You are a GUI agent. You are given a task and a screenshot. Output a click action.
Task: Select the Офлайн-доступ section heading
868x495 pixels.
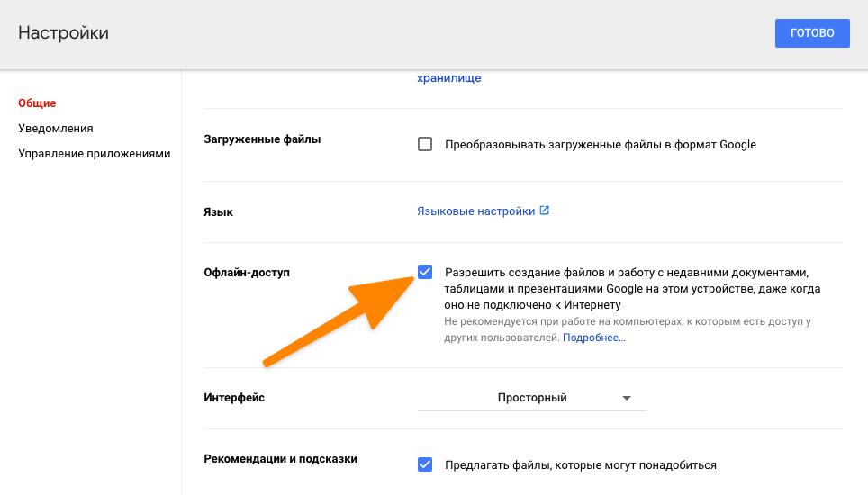[x=248, y=272]
